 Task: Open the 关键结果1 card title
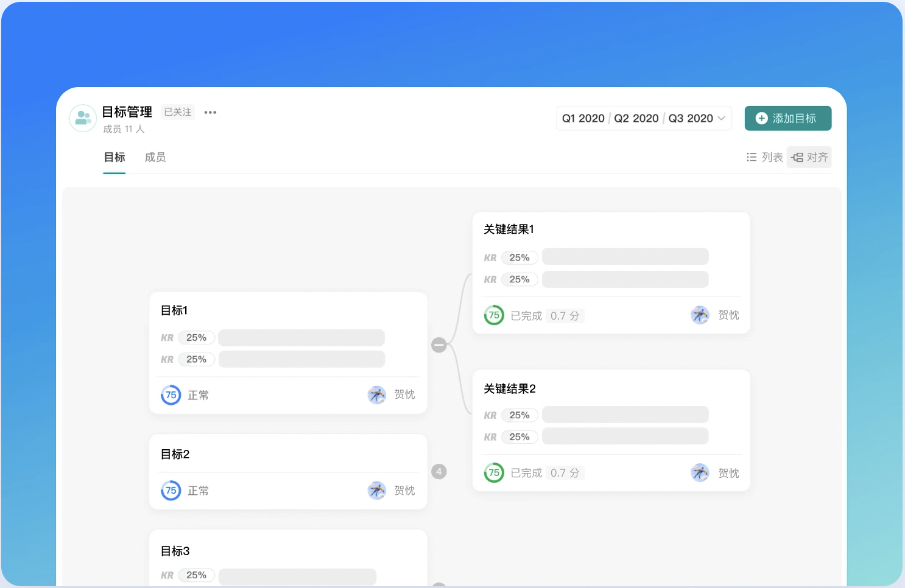pyautogui.click(x=509, y=229)
